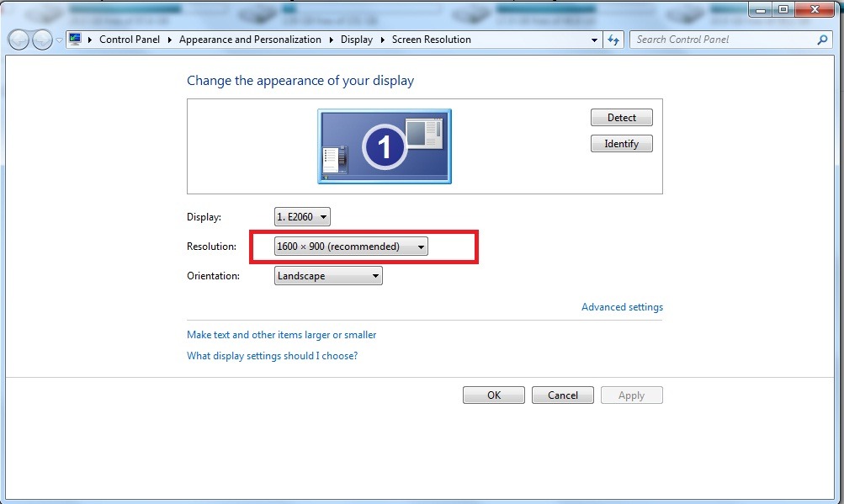The image size is (844, 504).
Task: Click the refresh button next to address bar
Action: [x=614, y=40]
